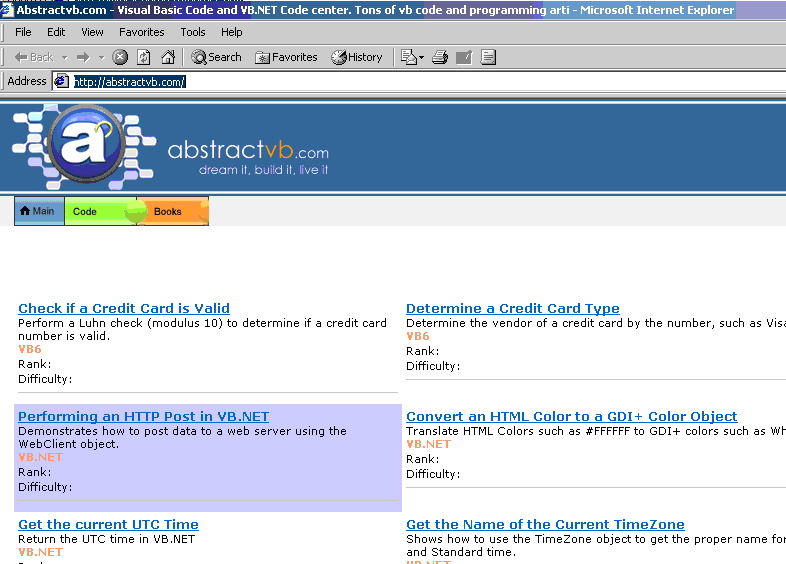Click the Print icon in toolbar
Viewport: 786px width, 564px height.
pos(439,57)
